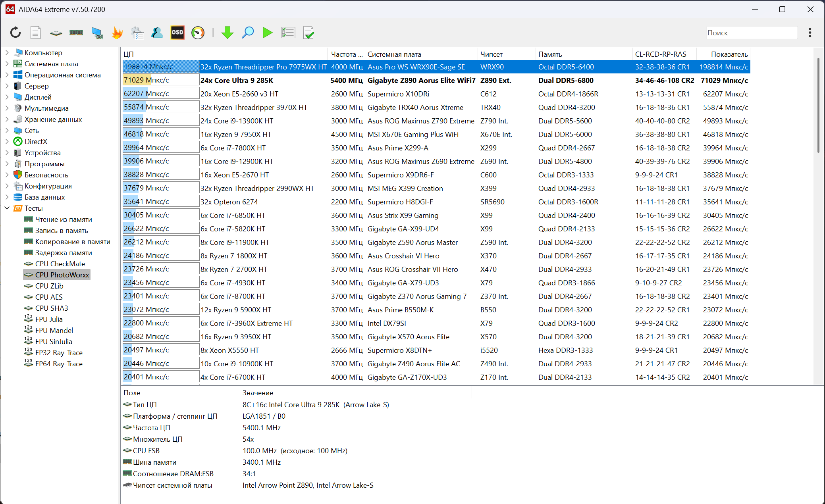The image size is (825, 504).
Task: Open the memory module toolbar icon
Action: [x=76, y=33]
